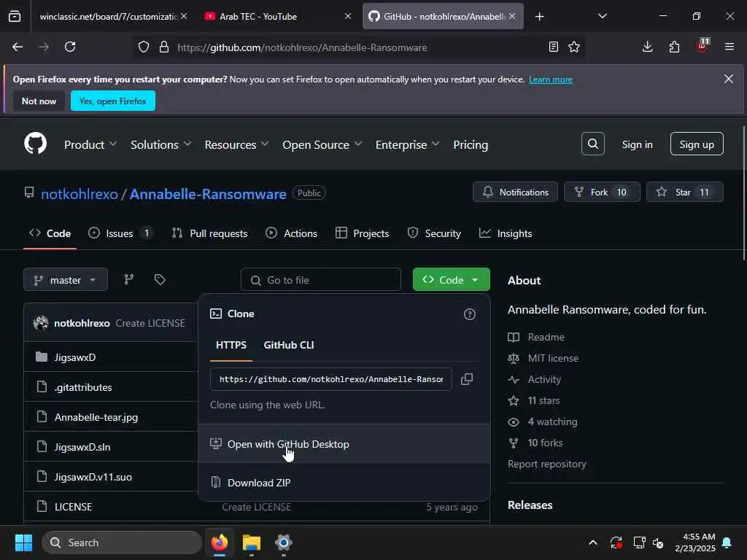Open the uBlock extension icon with badge
Viewport: 747px width, 560px height.
coord(703,46)
